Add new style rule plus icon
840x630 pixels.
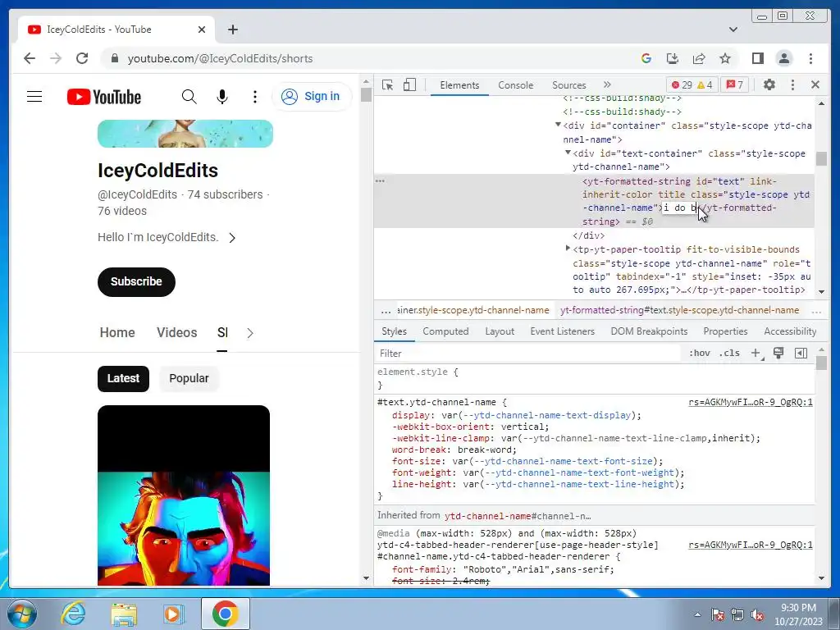coord(756,353)
